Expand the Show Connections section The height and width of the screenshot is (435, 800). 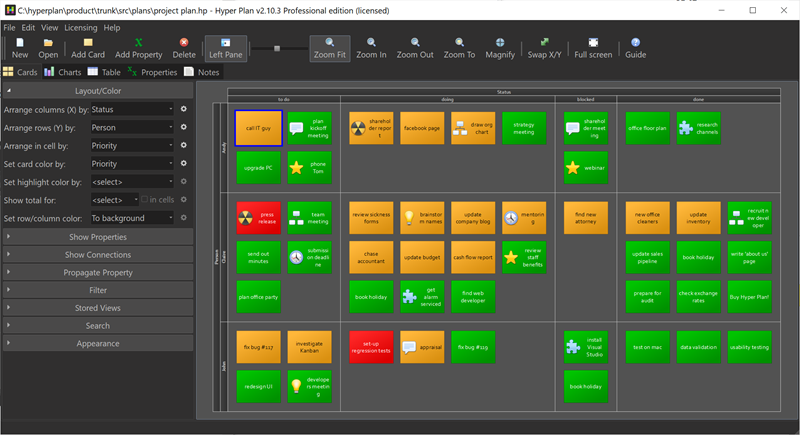pyautogui.click(x=98, y=255)
